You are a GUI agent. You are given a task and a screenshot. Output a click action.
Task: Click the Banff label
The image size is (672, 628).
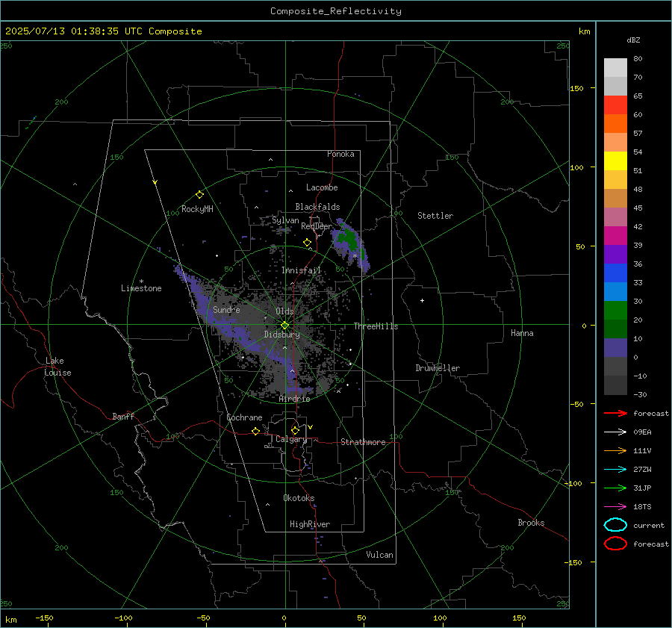pyautogui.click(x=123, y=416)
